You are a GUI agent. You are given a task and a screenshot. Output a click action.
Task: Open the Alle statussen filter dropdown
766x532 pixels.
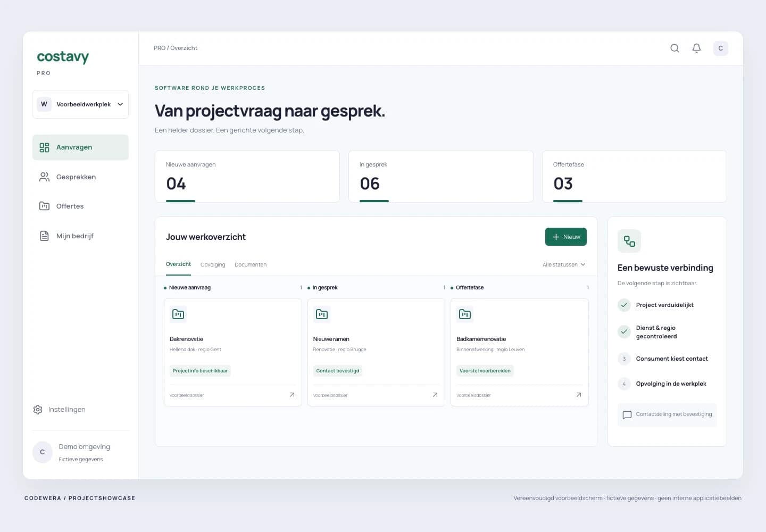(564, 264)
